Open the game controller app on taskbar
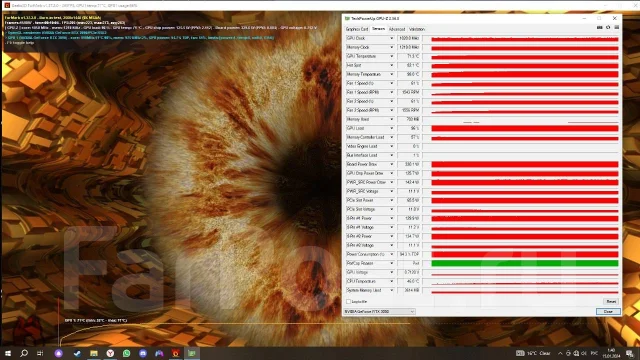Viewport: 640px width, 360px height. pyautogui.click(x=159, y=353)
